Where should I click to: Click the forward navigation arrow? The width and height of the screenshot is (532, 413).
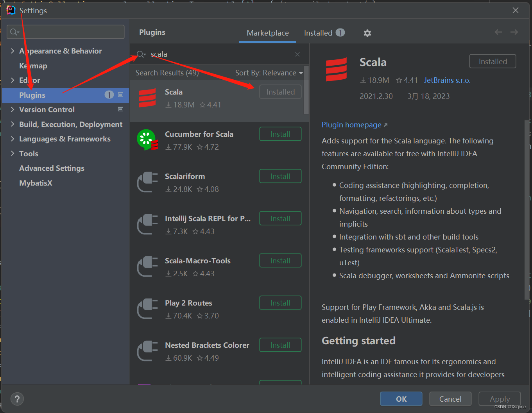tap(514, 32)
